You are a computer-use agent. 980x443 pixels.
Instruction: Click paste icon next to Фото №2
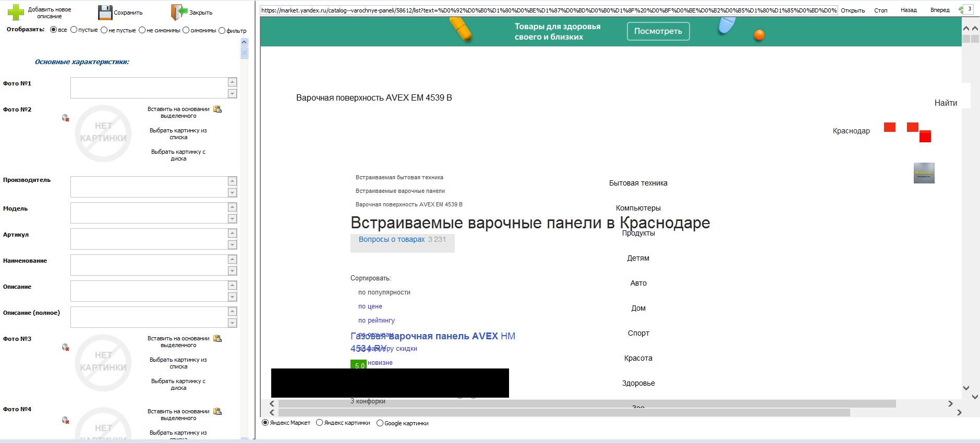[217, 109]
